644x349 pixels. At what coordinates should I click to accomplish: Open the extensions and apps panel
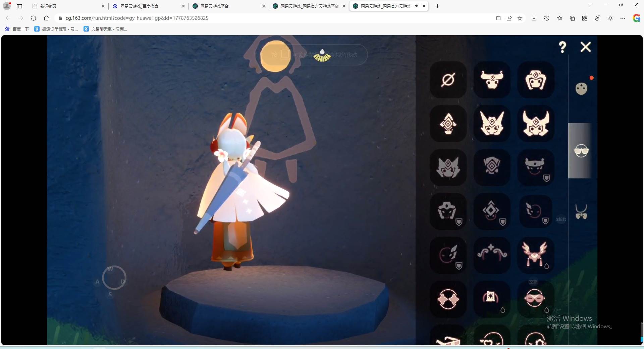coord(585,18)
